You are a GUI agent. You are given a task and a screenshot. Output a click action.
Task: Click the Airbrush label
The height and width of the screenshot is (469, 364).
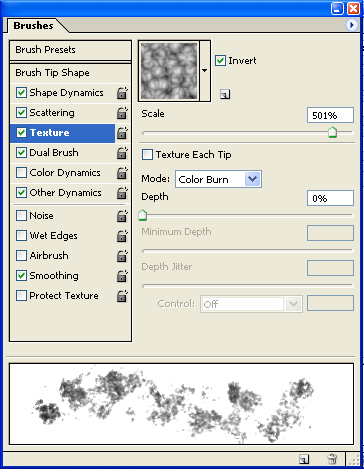point(49,256)
